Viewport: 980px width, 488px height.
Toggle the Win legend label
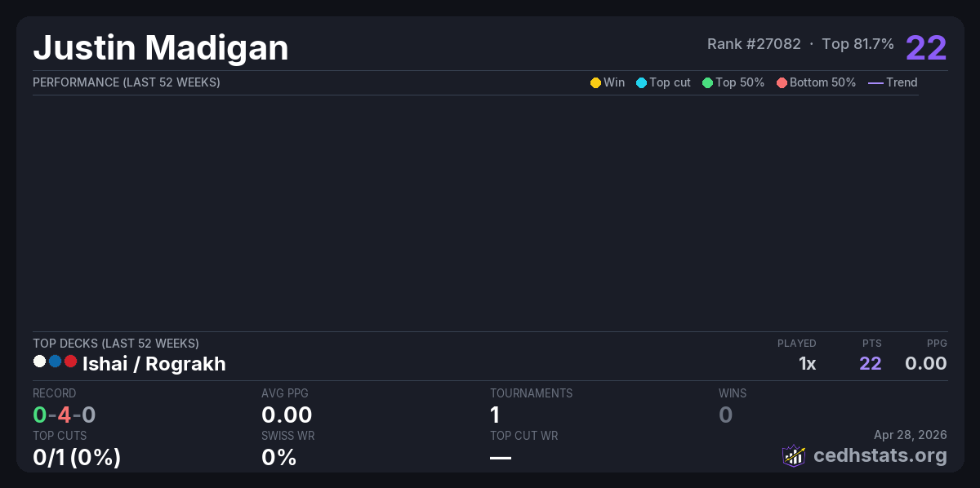coord(614,82)
